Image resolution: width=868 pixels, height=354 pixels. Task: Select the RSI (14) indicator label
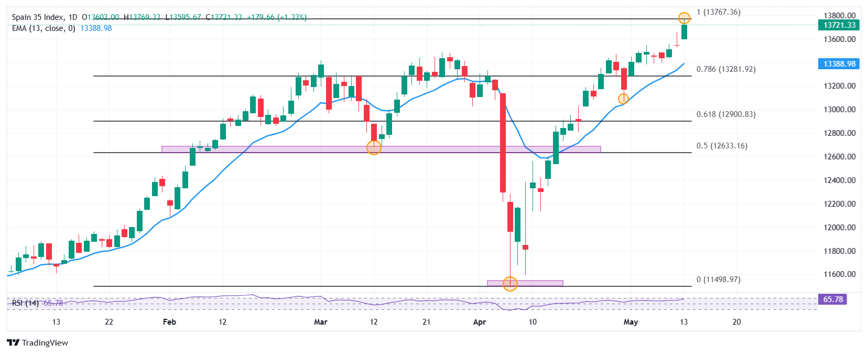[x=26, y=303]
